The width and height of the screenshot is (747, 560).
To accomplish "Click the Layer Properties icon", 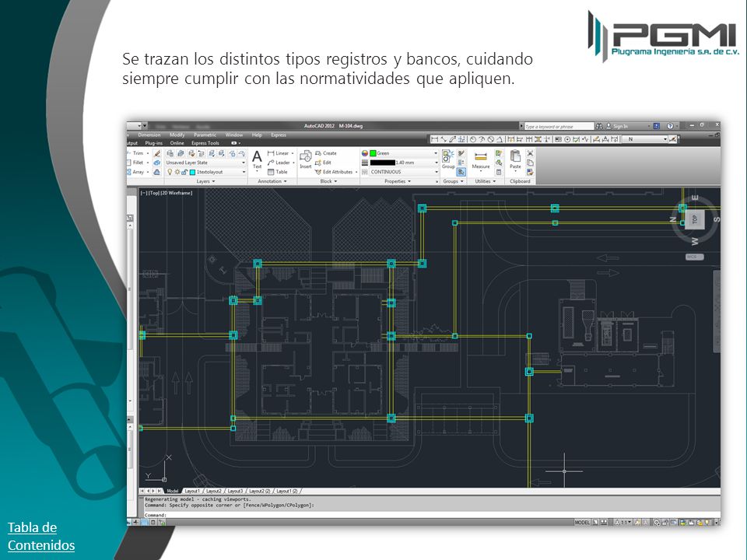I will 170,153.
